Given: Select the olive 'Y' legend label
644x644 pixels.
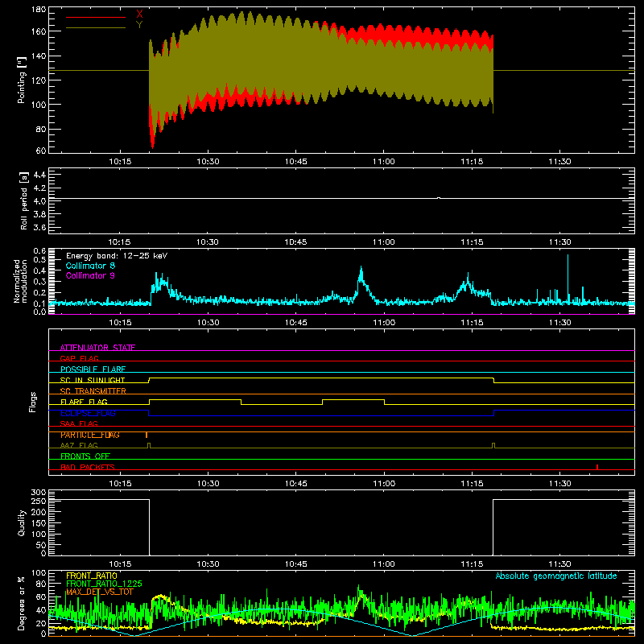Looking at the screenshot, I should [x=139, y=25].
